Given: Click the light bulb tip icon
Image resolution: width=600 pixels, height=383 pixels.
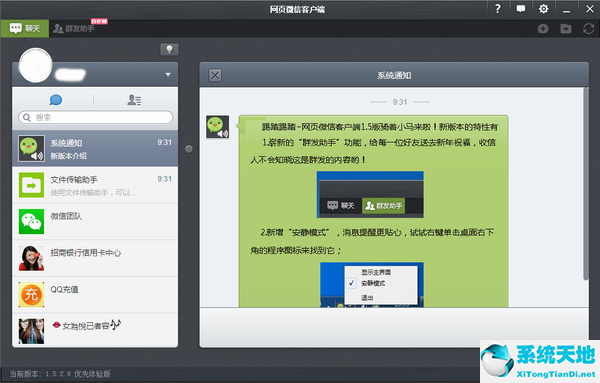Looking at the screenshot, I should [x=169, y=49].
